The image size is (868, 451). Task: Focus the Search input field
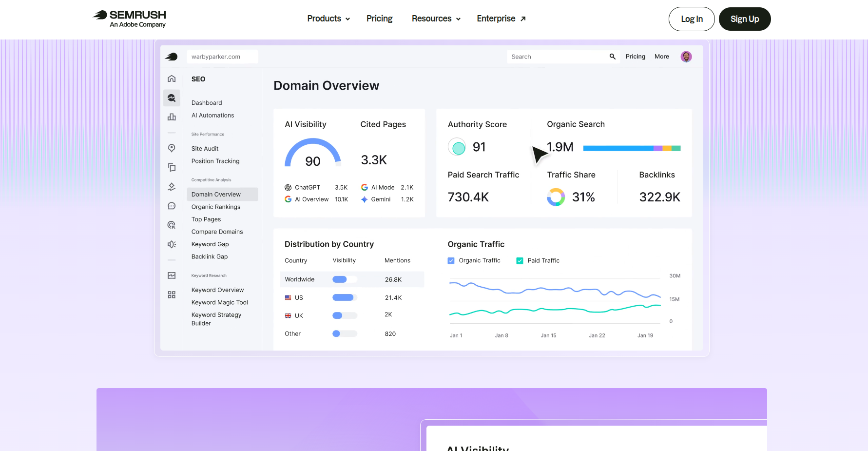(563, 57)
